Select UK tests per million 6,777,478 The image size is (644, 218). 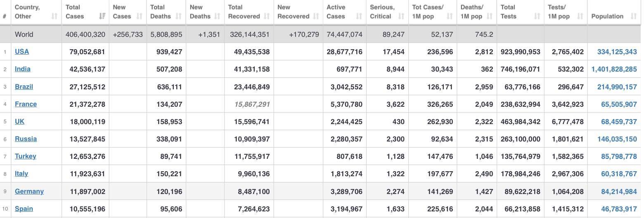click(x=568, y=122)
